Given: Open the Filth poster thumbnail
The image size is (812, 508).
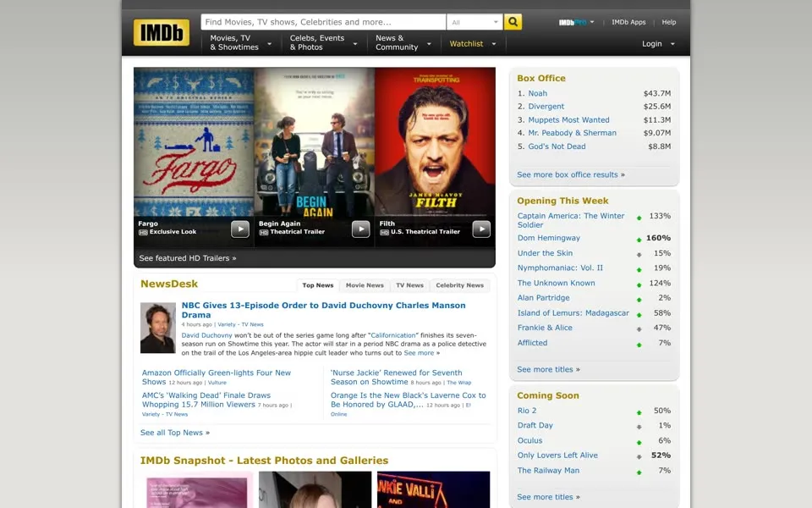Looking at the screenshot, I should tap(435, 141).
